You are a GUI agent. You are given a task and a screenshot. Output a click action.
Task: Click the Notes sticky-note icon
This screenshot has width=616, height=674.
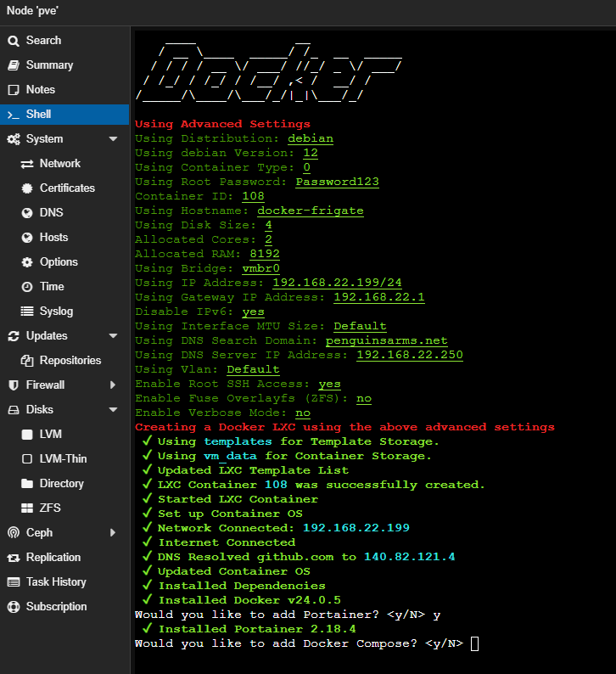[14, 90]
